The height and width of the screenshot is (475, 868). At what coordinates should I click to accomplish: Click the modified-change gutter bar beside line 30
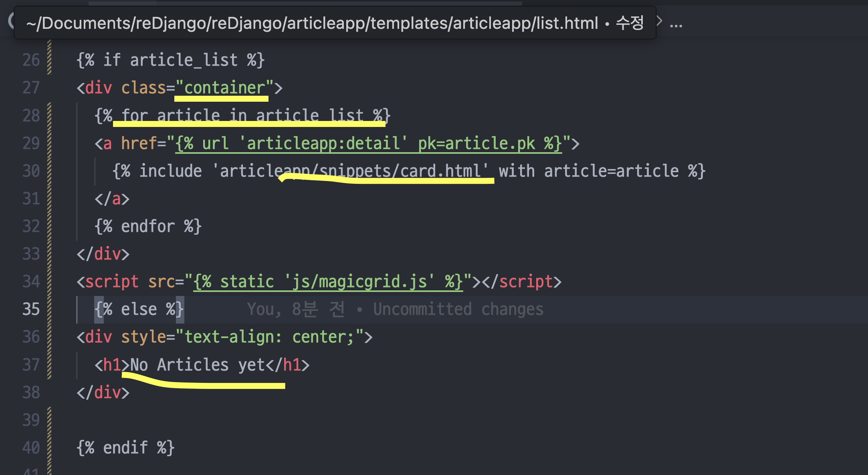pyautogui.click(x=49, y=171)
